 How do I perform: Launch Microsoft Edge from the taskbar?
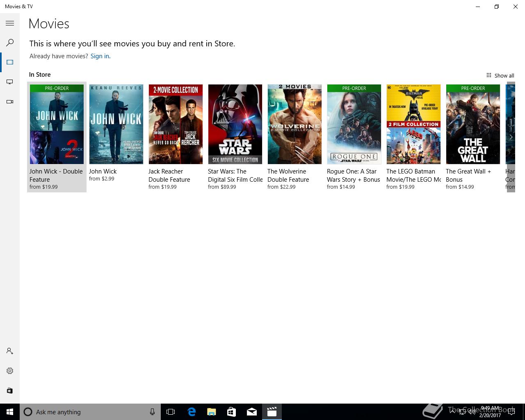click(192, 412)
